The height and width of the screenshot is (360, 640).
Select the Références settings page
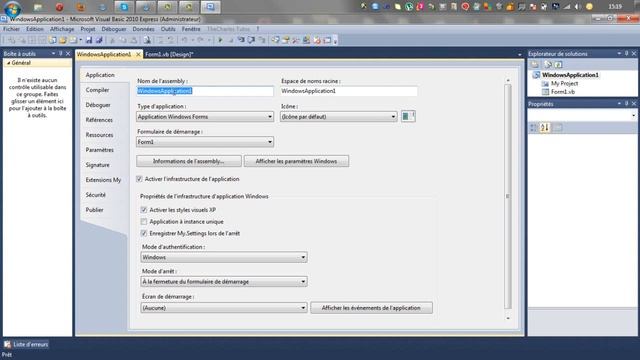pyautogui.click(x=99, y=120)
